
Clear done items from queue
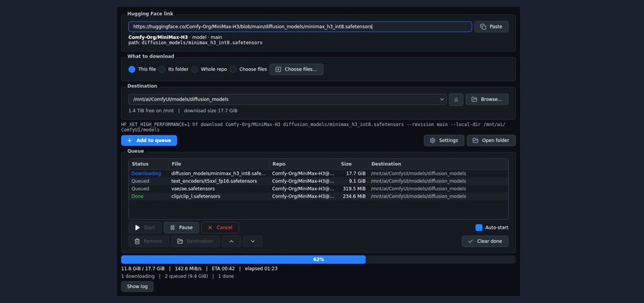[485, 241]
